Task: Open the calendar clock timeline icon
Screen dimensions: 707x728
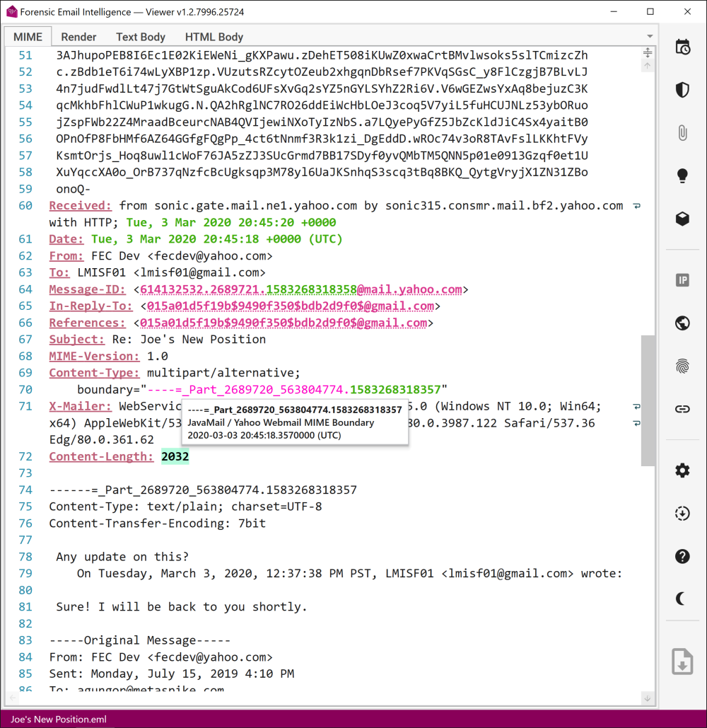Action: point(682,47)
